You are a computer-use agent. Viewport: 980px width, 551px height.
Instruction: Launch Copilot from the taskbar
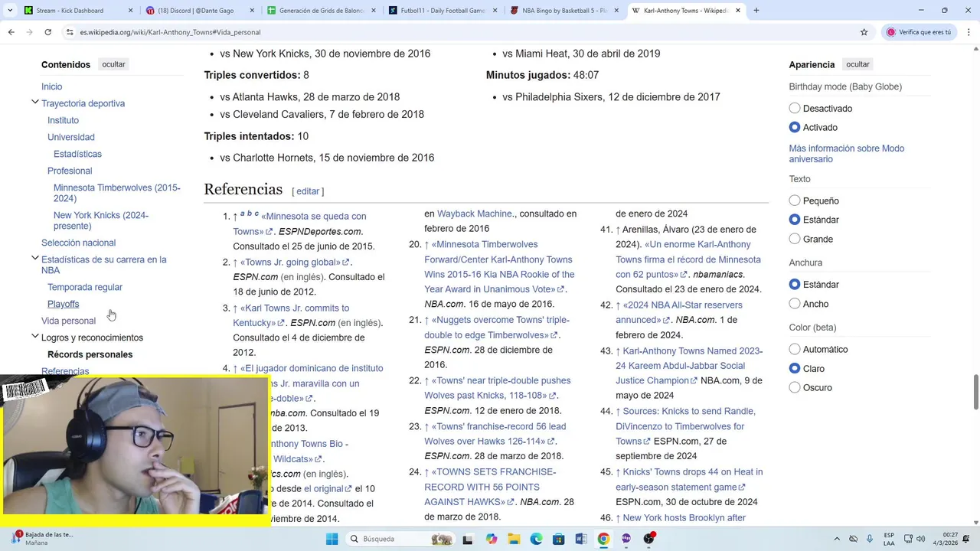[491, 539]
